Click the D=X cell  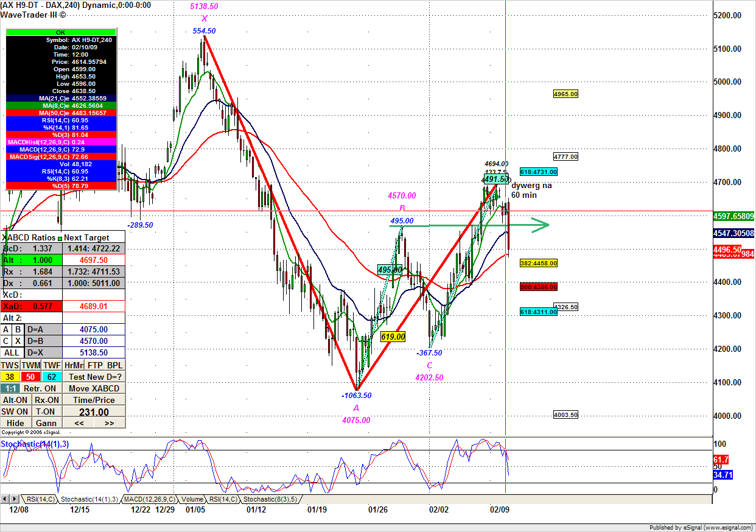click(x=43, y=352)
